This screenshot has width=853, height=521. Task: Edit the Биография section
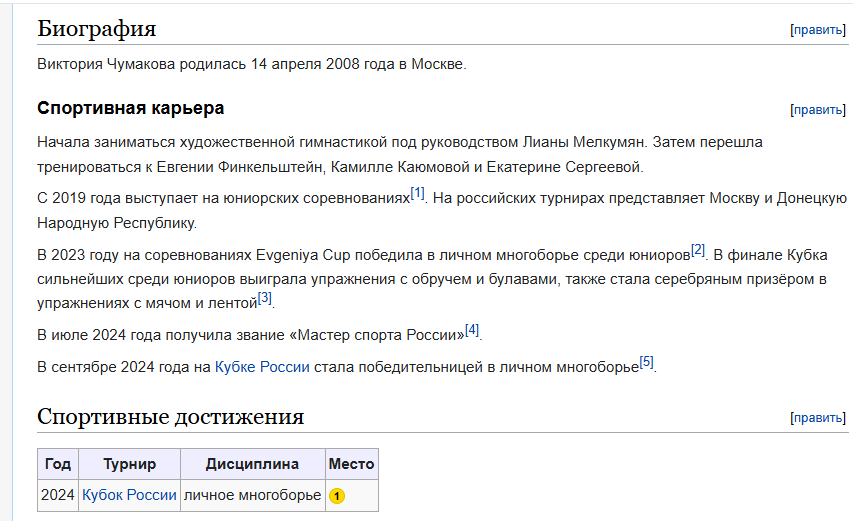[818, 30]
